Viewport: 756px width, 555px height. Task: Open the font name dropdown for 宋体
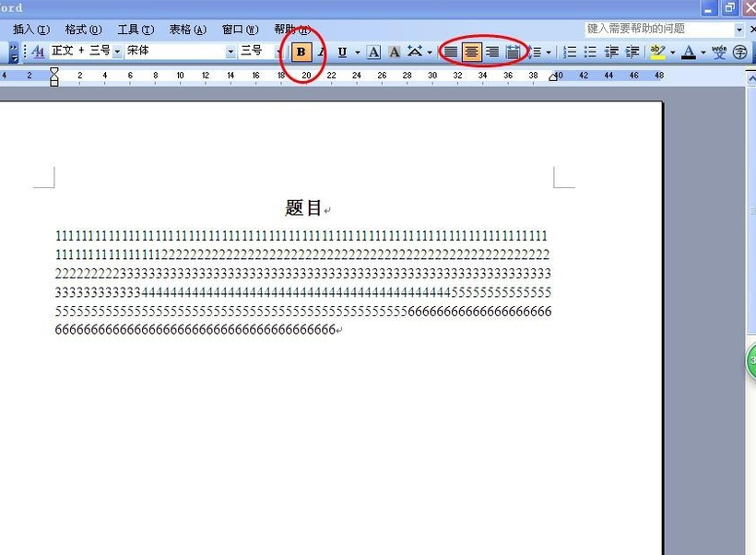[229, 51]
